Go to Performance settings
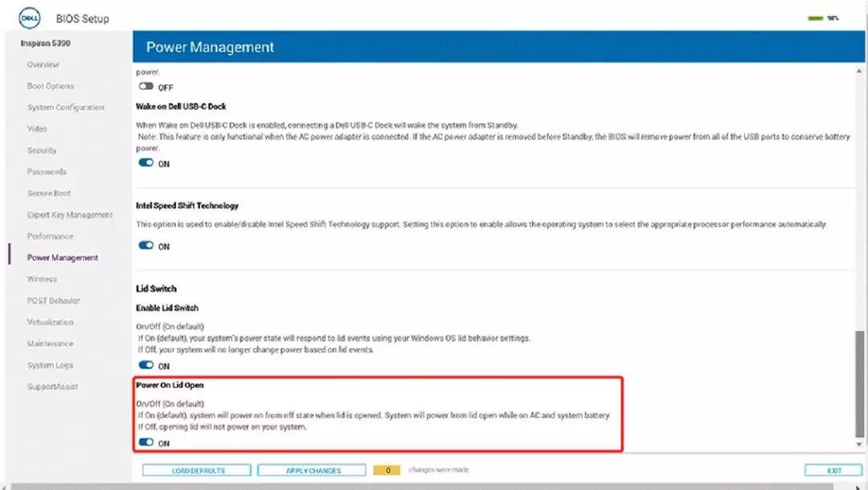Screen dimensions: 868x490 pyautogui.click(x=51, y=236)
